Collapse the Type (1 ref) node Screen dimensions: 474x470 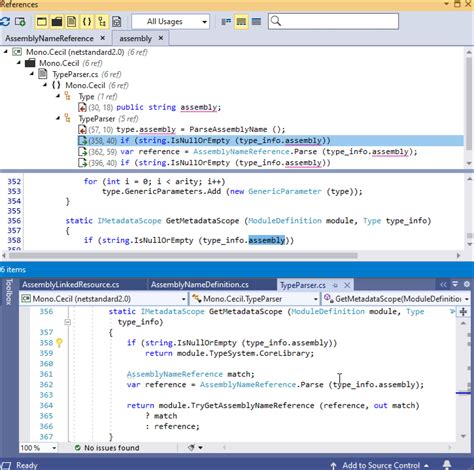click(x=58, y=96)
